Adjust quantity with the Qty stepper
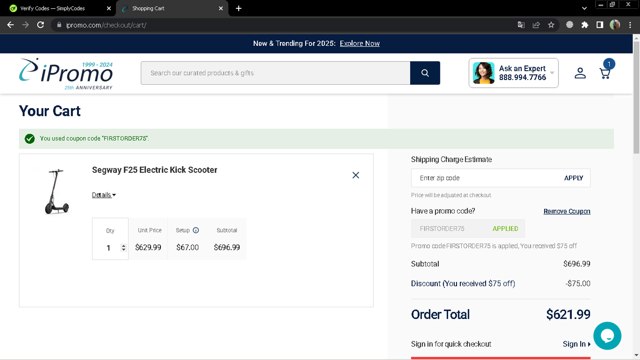 coord(123,248)
